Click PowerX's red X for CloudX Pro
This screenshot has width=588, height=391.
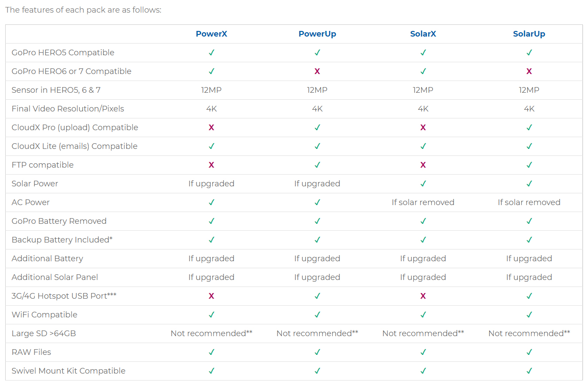(211, 128)
